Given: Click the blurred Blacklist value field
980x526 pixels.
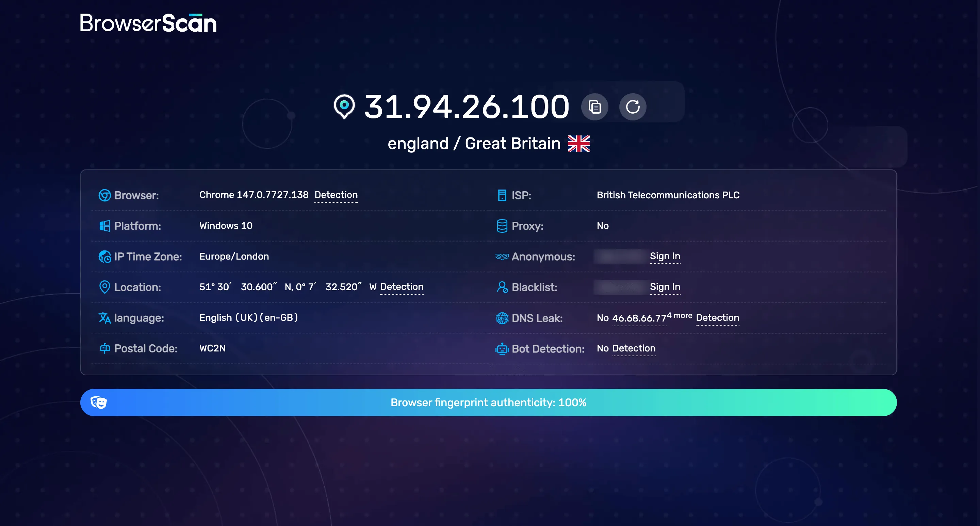Looking at the screenshot, I should point(620,287).
